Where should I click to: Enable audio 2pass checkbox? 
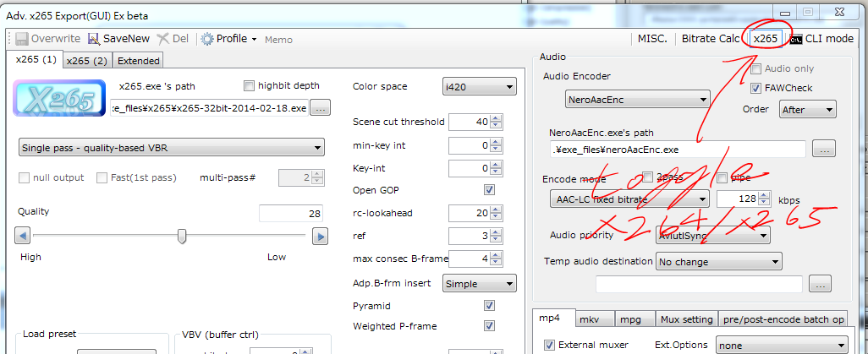pos(648,177)
